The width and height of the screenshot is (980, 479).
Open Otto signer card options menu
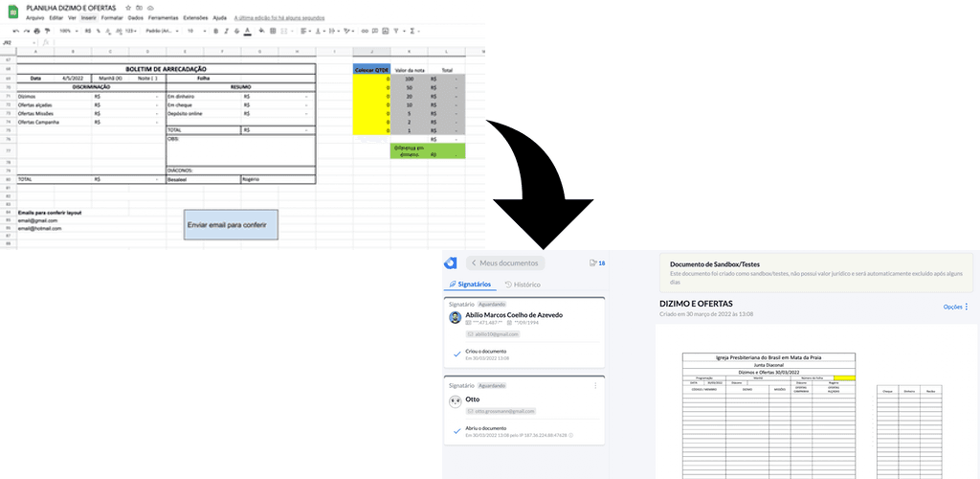[594, 386]
